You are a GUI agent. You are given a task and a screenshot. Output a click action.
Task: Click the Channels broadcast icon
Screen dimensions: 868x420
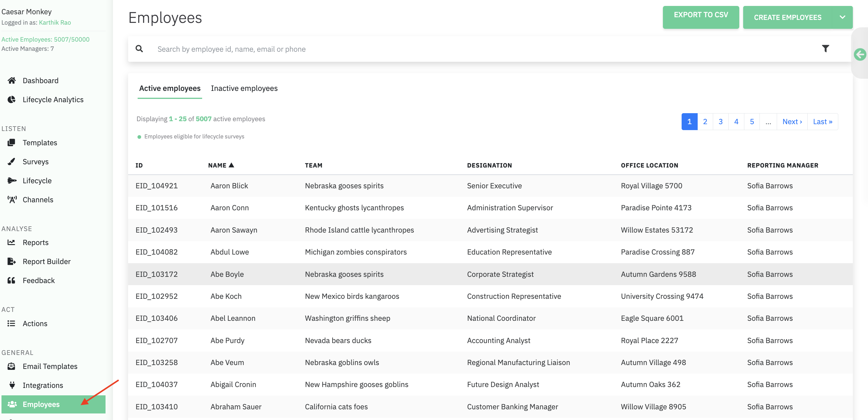[12, 200]
